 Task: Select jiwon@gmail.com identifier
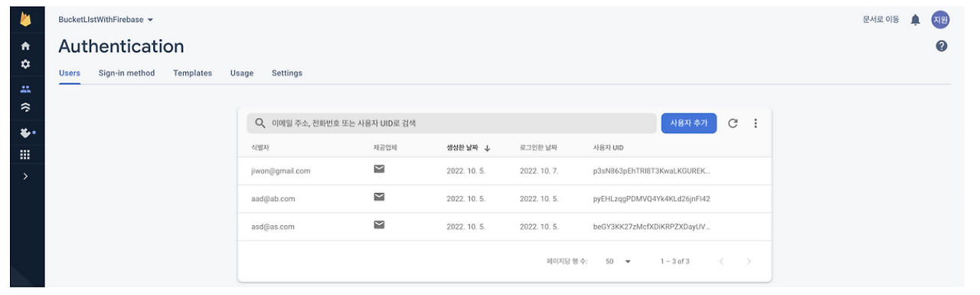(280, 171)
